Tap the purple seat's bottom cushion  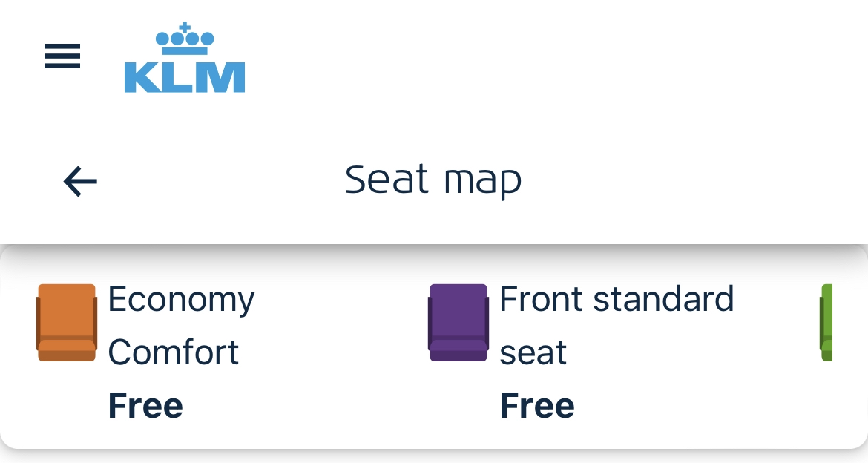click(458, 350)
